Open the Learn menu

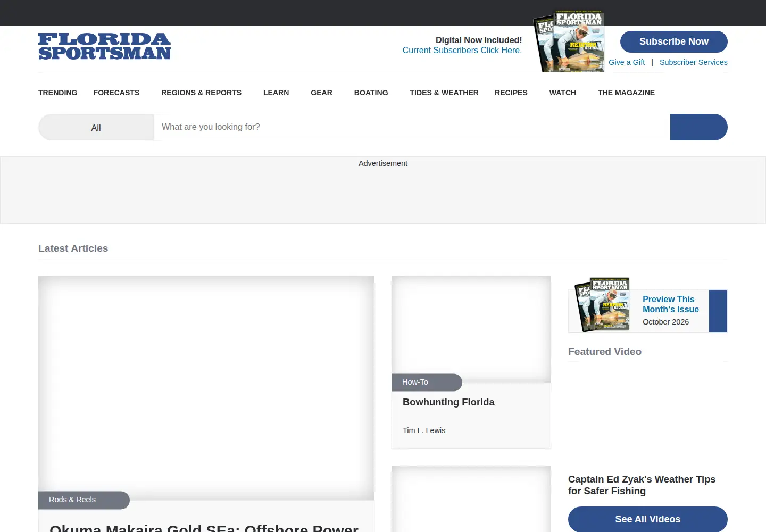(276, 93)
